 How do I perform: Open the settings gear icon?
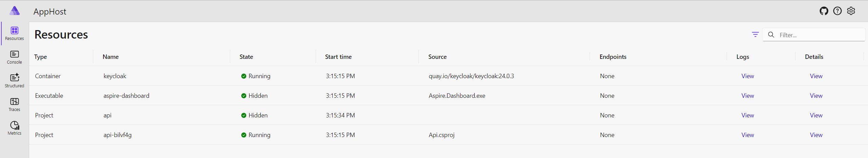(x=851, y=11)
